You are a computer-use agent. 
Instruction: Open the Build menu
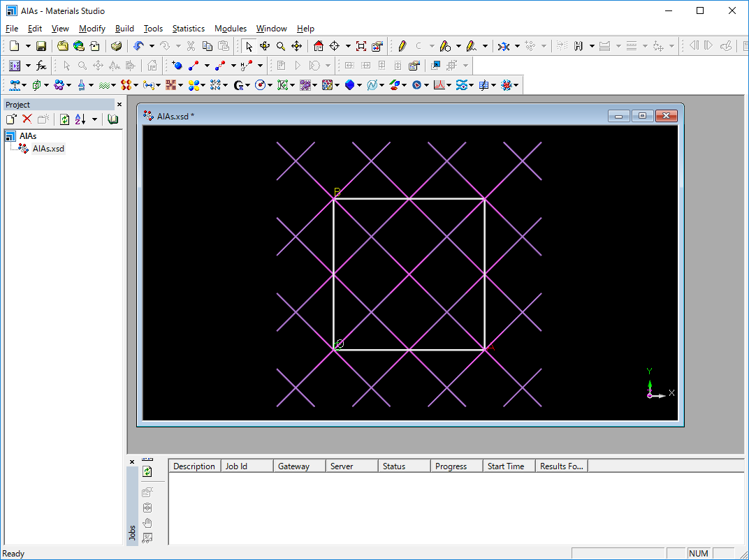124,29
